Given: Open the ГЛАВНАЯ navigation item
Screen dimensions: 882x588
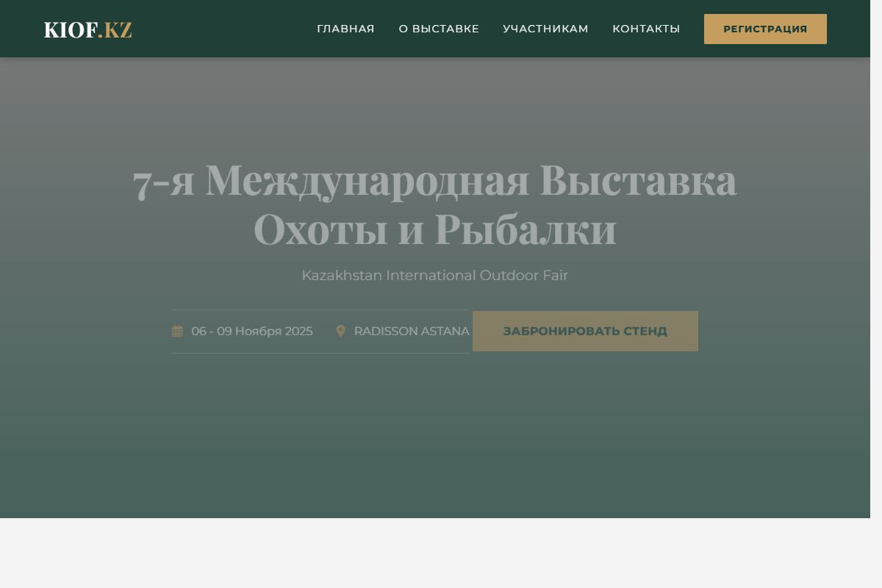Looking at the screenshot, I should 345,29.
